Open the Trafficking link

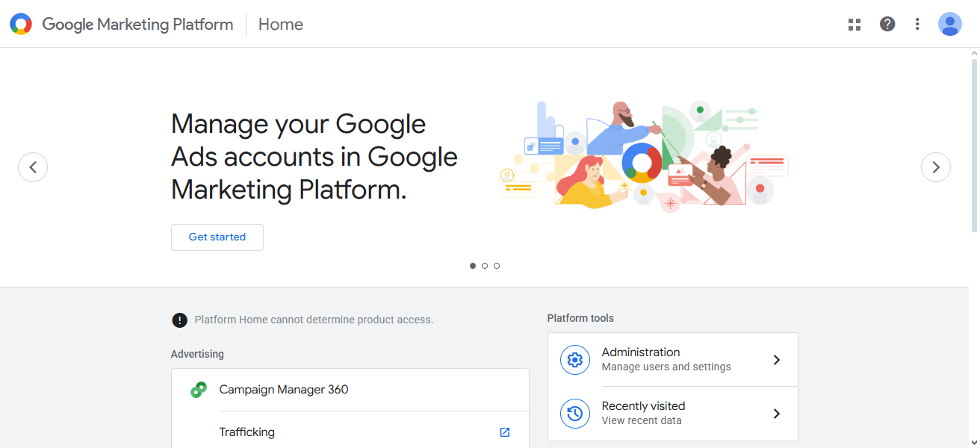tap(246, 432)
